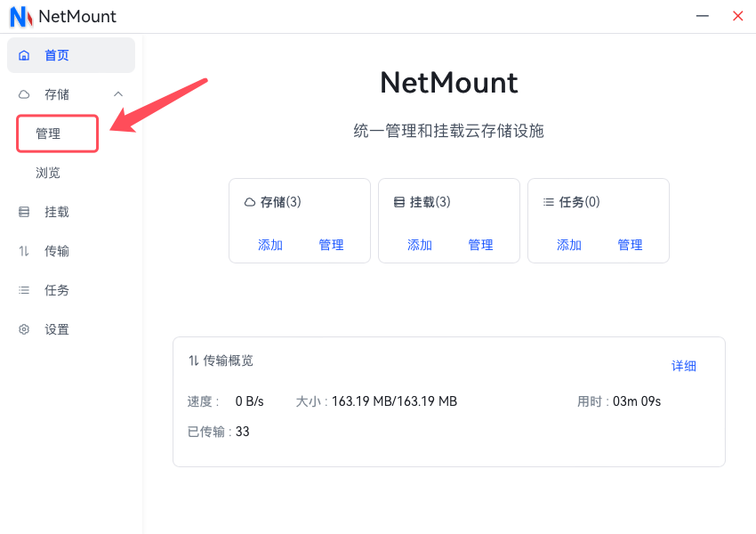Open 管理 under 存储 in the sidebar
The width and height of the screenshot is (756, 534).
pyautogui.click(x=58, y=133)
